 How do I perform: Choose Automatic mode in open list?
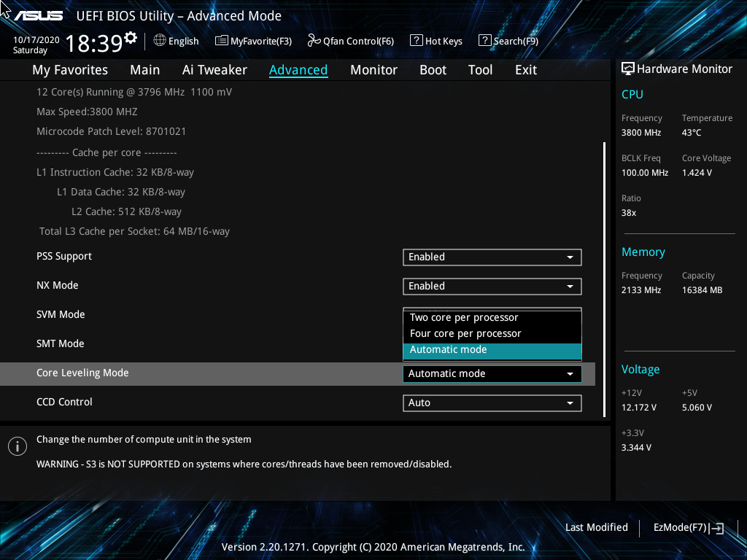(492, 351)
